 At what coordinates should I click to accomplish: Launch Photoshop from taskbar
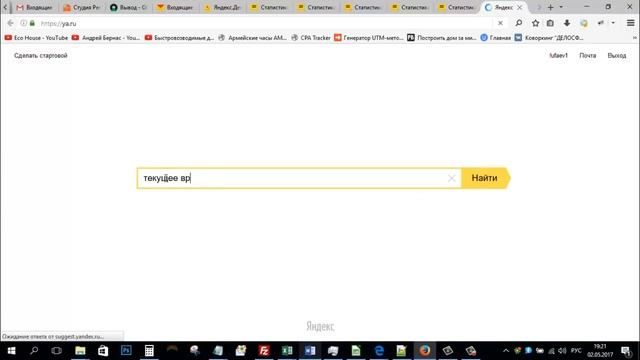(126, 351)
